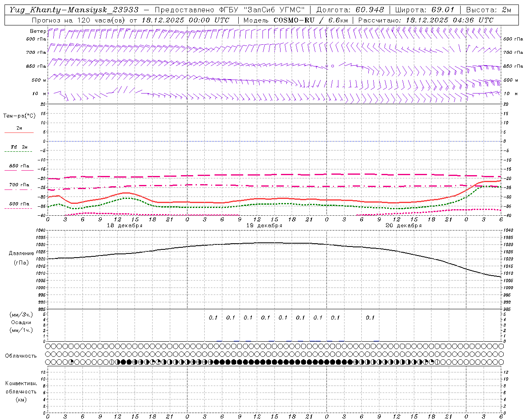Click the model label COSMO-RU / 6.6км

pyautogui.click(x=295, y=20)
